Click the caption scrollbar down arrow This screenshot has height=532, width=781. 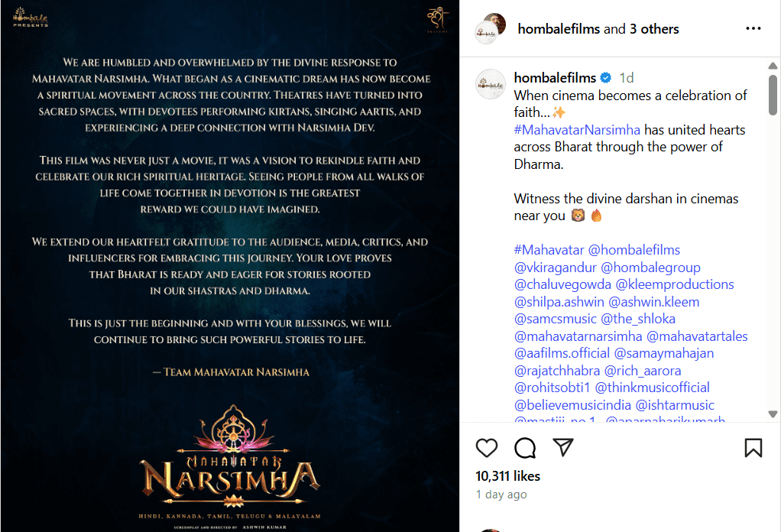773,414
